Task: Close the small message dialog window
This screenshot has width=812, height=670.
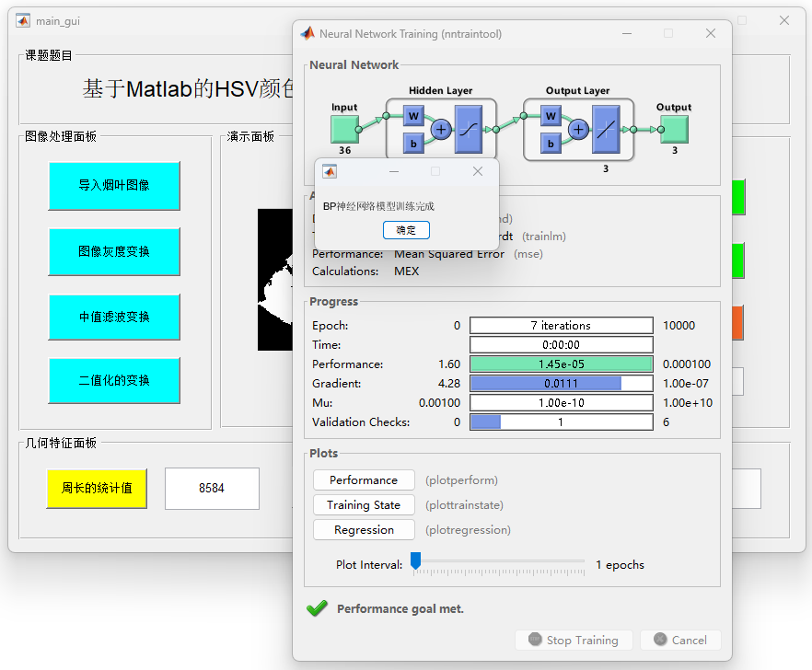Action: coord(477,171)
